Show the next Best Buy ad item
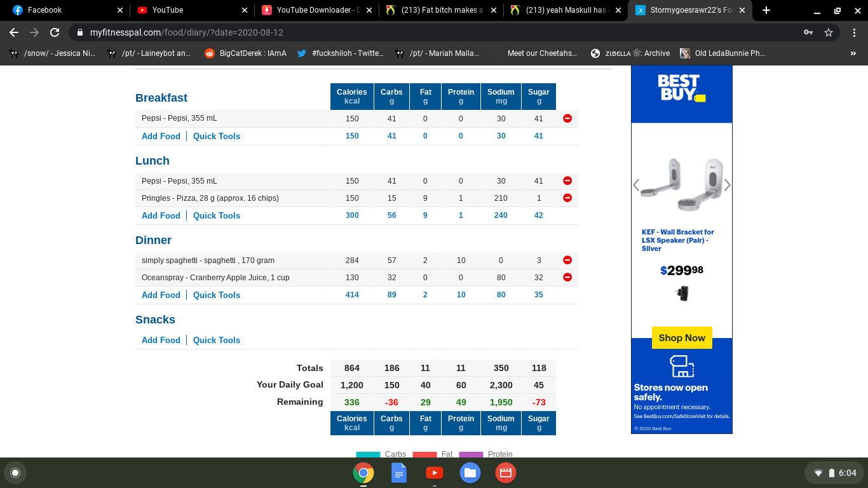This screenshot has width=868, height=488. 728,185
